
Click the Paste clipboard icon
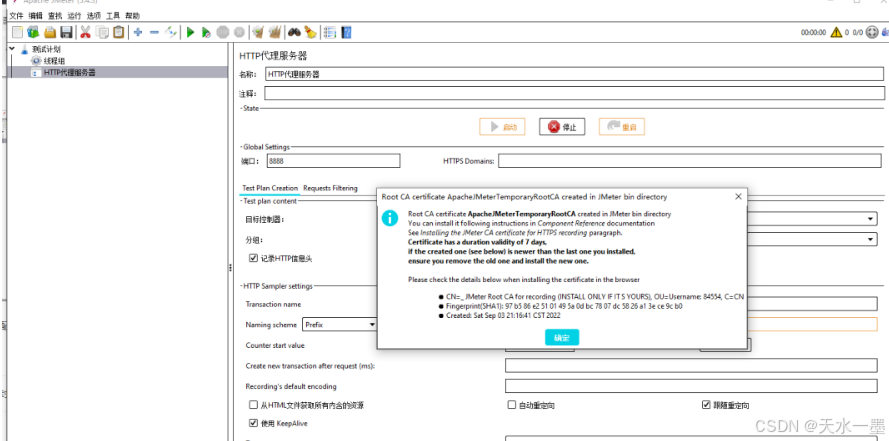118,32
